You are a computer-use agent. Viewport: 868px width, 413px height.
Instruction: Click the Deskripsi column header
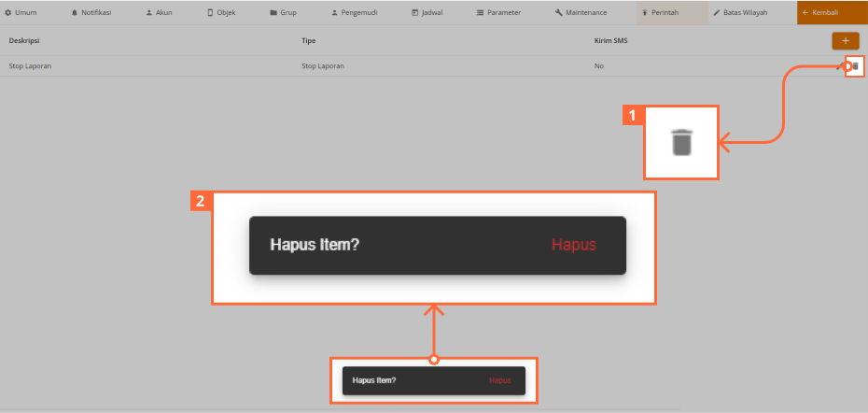24,41
